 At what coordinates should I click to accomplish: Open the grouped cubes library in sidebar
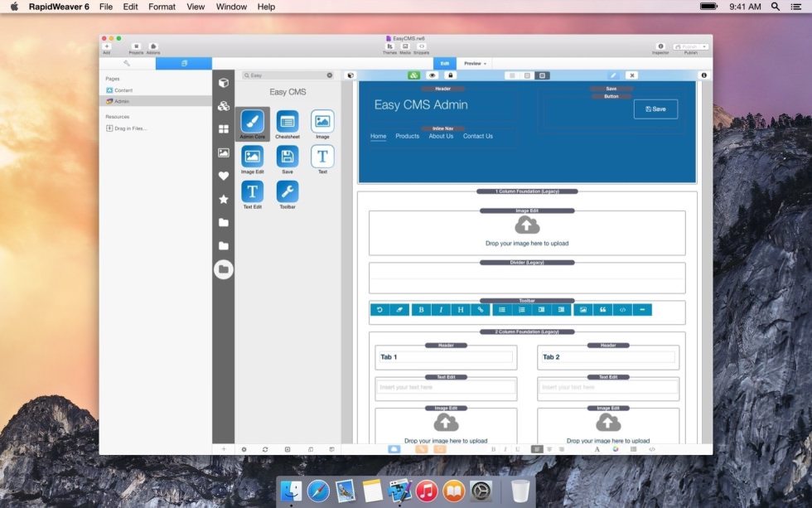223,106
